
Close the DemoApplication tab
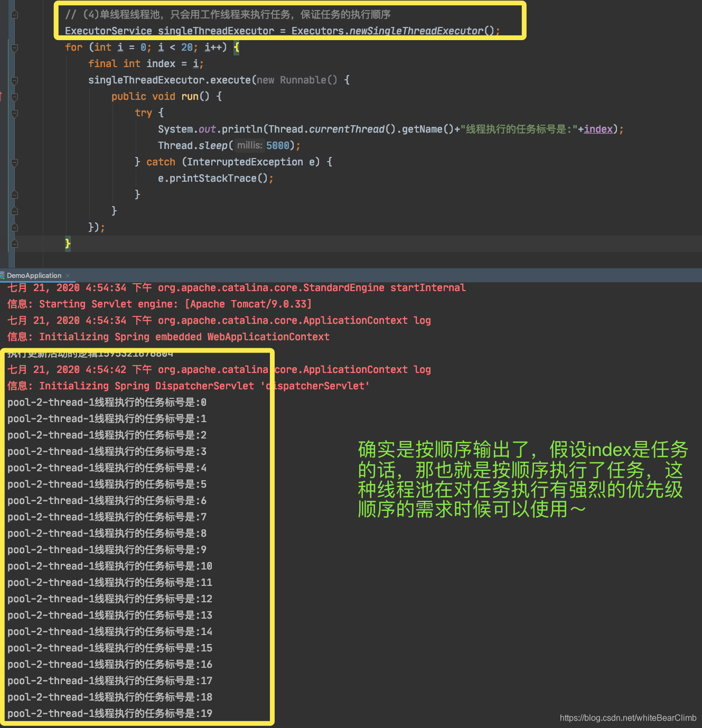tap(68, 276)
